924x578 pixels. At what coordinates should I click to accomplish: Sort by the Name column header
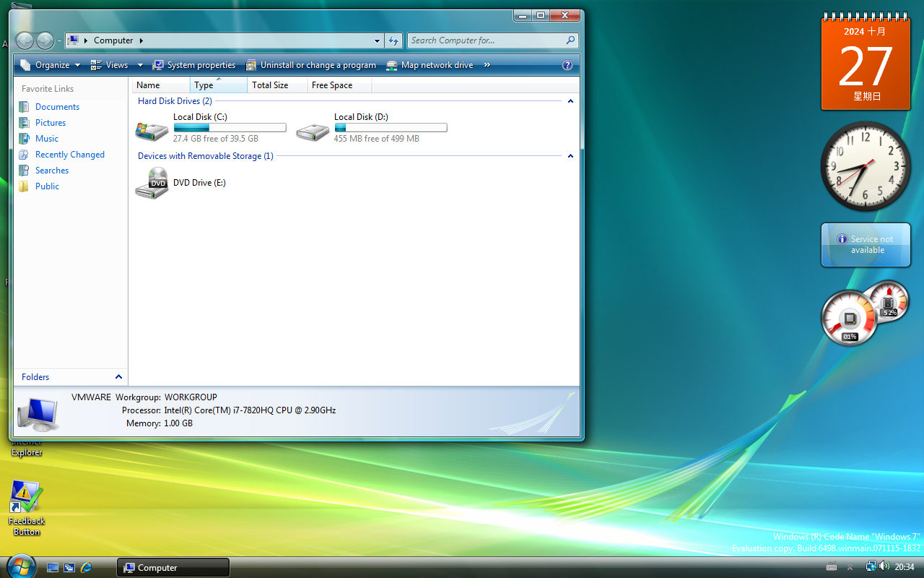click(x=162, y=85)
